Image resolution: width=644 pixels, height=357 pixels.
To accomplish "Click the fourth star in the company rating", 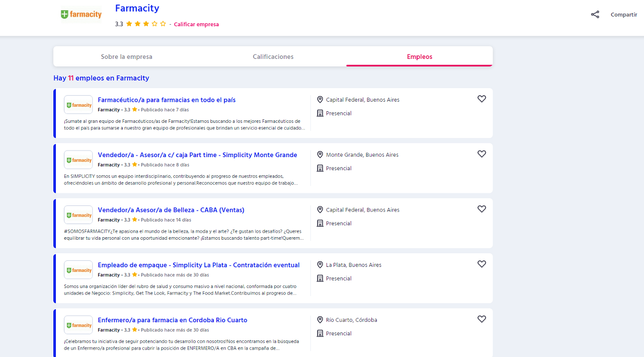I will point(154,24).
